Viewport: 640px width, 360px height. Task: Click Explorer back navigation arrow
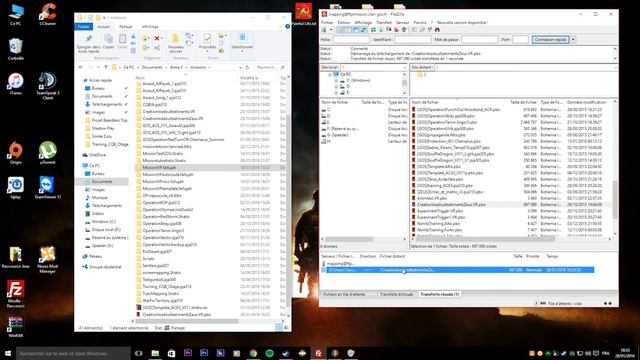81,67
